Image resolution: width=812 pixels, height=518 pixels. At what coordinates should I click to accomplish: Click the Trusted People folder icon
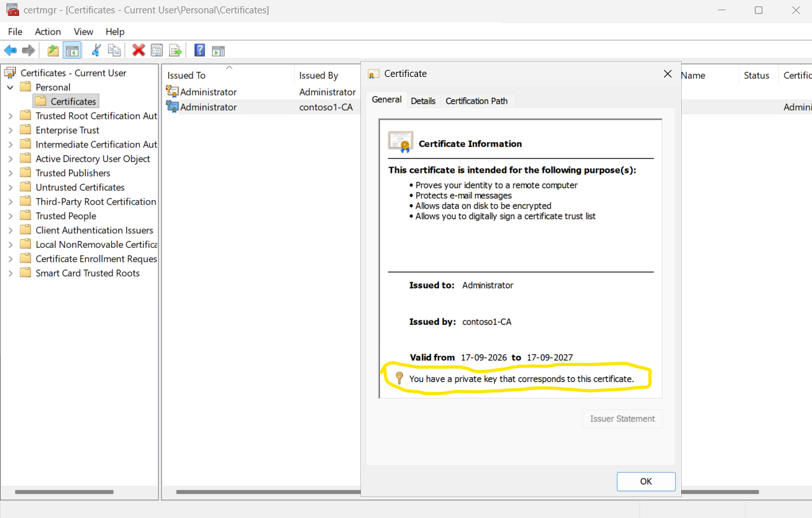pyautogui.click(x=25, y=215)
